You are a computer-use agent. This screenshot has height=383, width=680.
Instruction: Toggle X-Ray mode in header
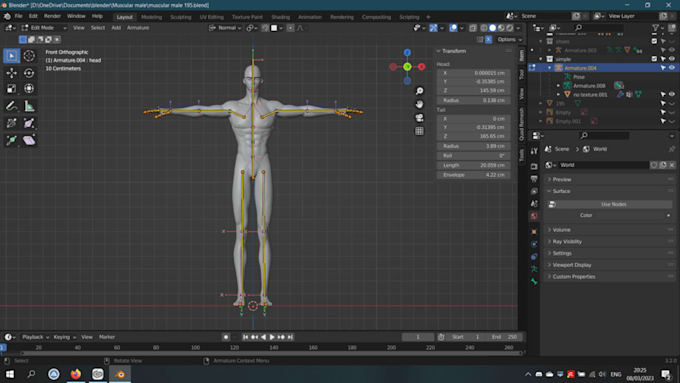[x=473, y=28]
